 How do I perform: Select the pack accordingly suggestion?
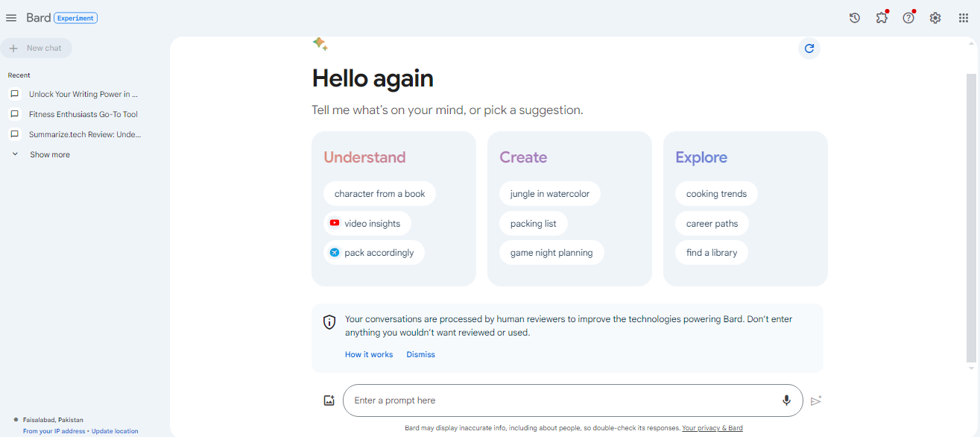click(x=374, y=253)
